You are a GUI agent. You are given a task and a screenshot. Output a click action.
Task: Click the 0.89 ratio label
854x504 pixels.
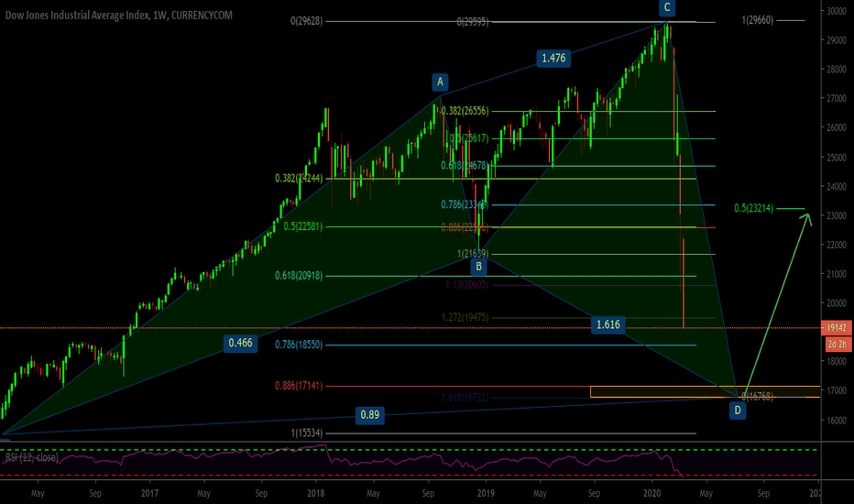click(x=370, y=414)
